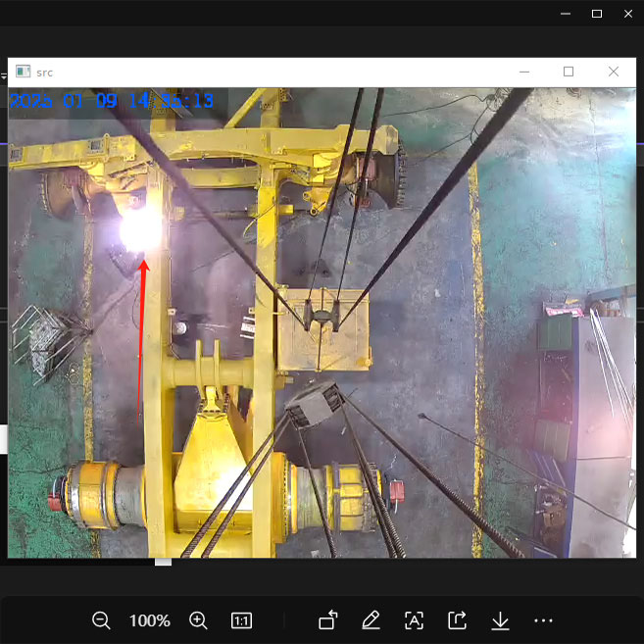644x644 pixels.
Task: Share the image
Action: point(457,620)
